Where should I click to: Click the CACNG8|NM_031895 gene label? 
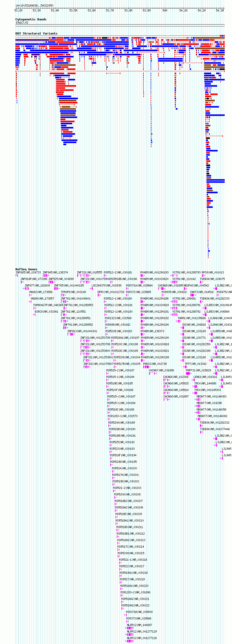[170, 285]
